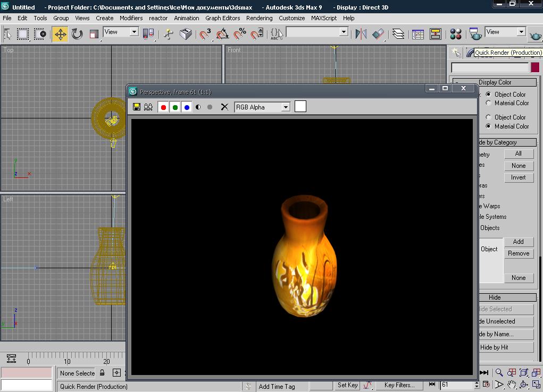Image resolution: width=543 pixels, height=392 pixels.
Task: Click the Key Filters button
Action: (x=399, y=385)
